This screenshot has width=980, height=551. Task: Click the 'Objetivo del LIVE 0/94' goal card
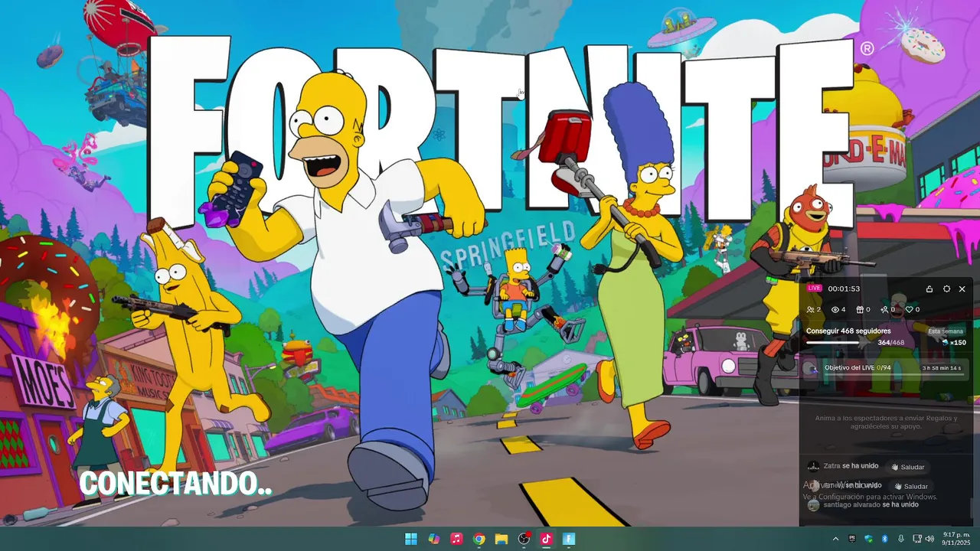tap(886, 369)
